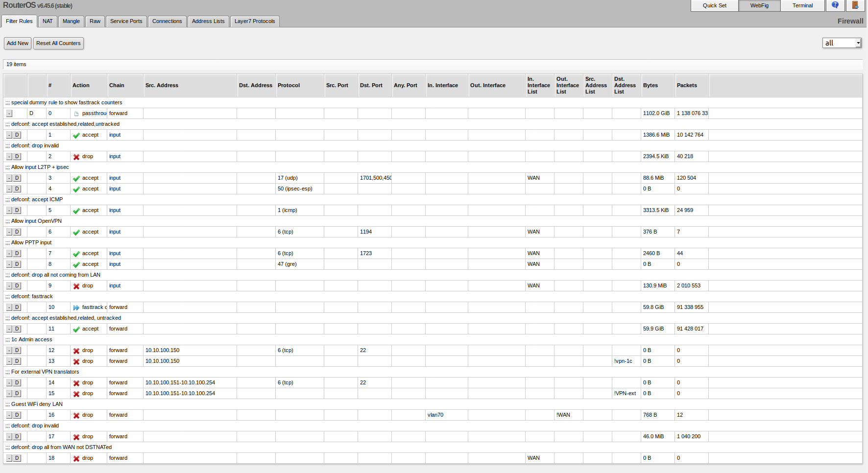The height and width of the screenshot is (473, 868).
Task: Click the '1701,500,450' Dst. Port cell
Action: click(x=375, y=178)
